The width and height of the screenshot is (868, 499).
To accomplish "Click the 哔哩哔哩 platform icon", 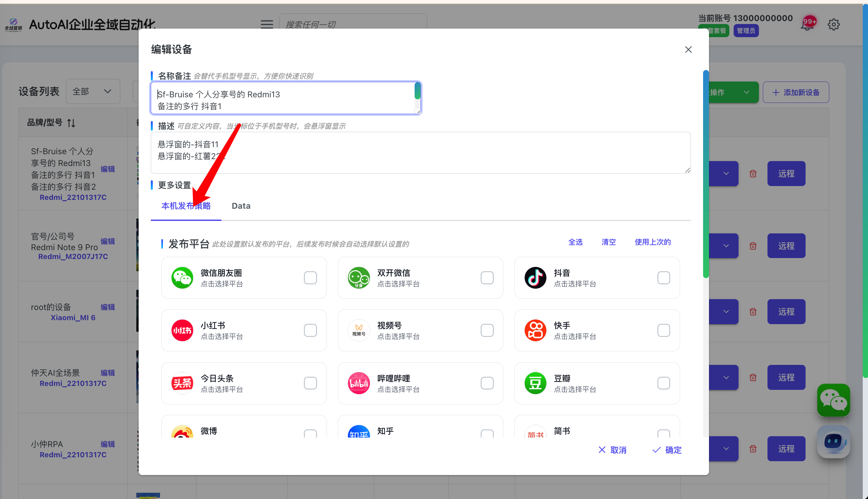I will [359, 383].
